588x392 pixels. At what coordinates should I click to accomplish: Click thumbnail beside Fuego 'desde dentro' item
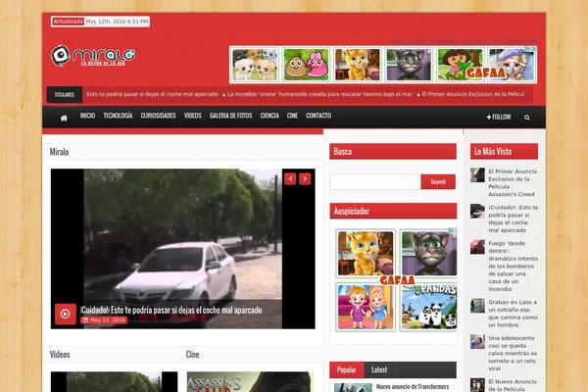pyautogui.click(x=477, y=247)
